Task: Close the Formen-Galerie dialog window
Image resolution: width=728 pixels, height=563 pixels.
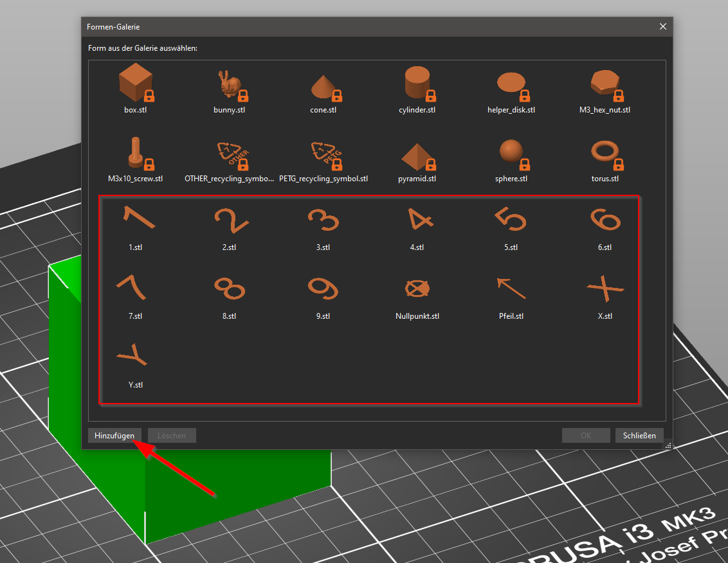Action: (663, 26)
